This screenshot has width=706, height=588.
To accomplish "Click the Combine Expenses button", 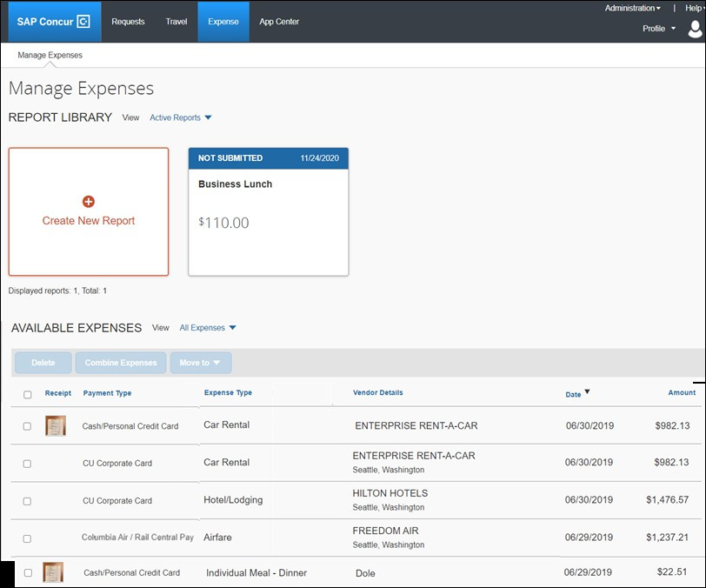I will tap(121, 363).
